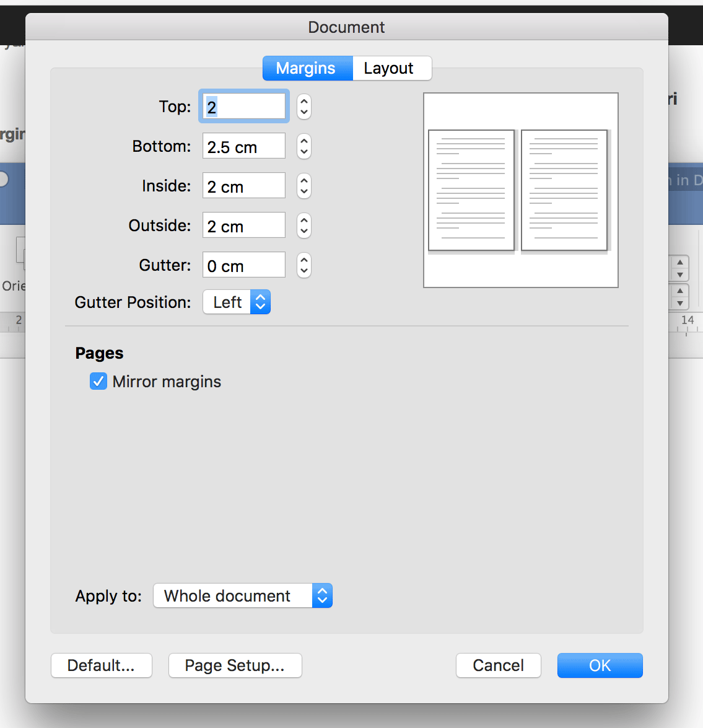Open Page Setup... dialog

click(235, 665)
